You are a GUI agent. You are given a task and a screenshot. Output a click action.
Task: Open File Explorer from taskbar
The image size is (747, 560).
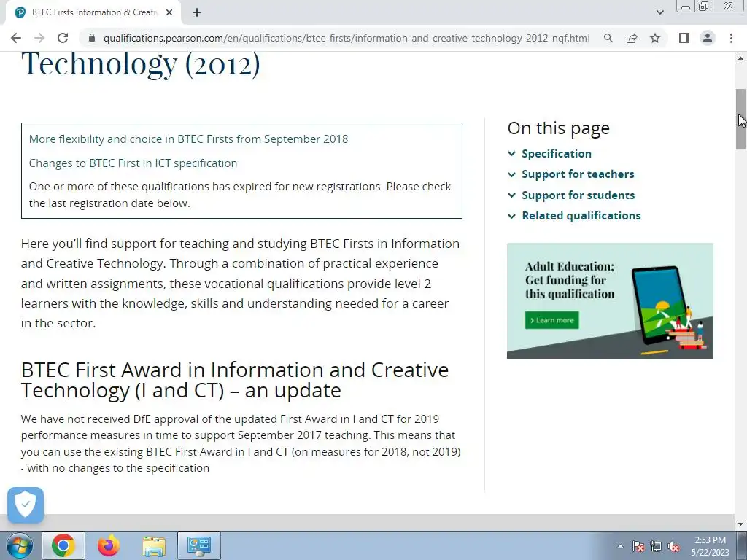(155, 545)
